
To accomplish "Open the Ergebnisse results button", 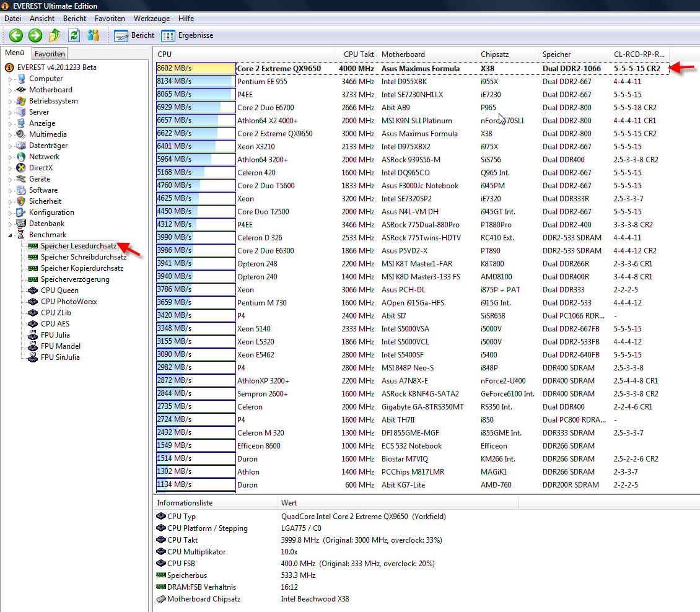I will click(188, 35).
